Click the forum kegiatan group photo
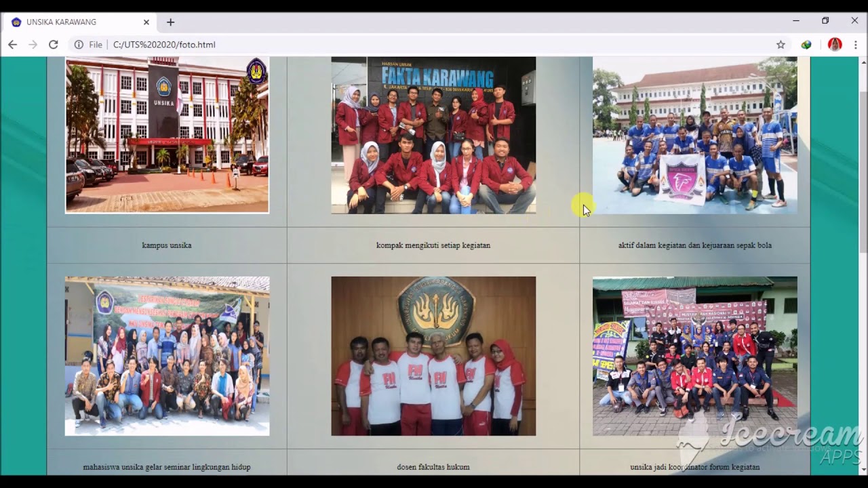This screenshot has width=868, height=488. pyautogui.click(x=694, y=356)
